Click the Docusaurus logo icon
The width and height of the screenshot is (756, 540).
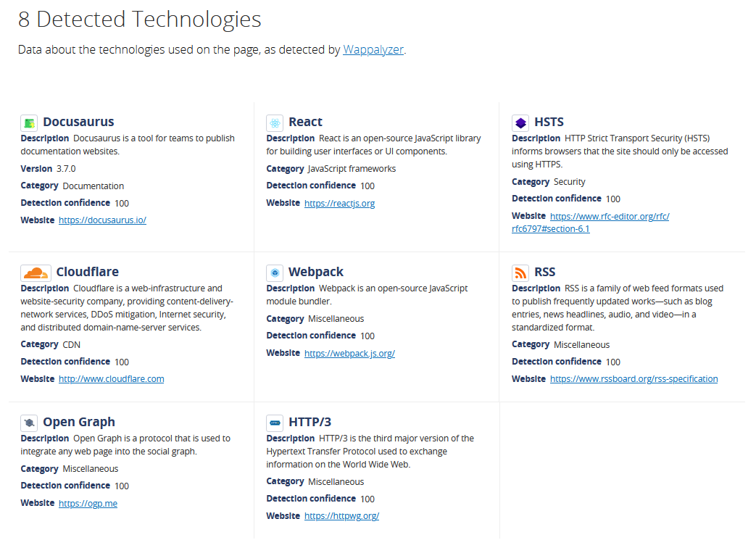pos(29,123)
